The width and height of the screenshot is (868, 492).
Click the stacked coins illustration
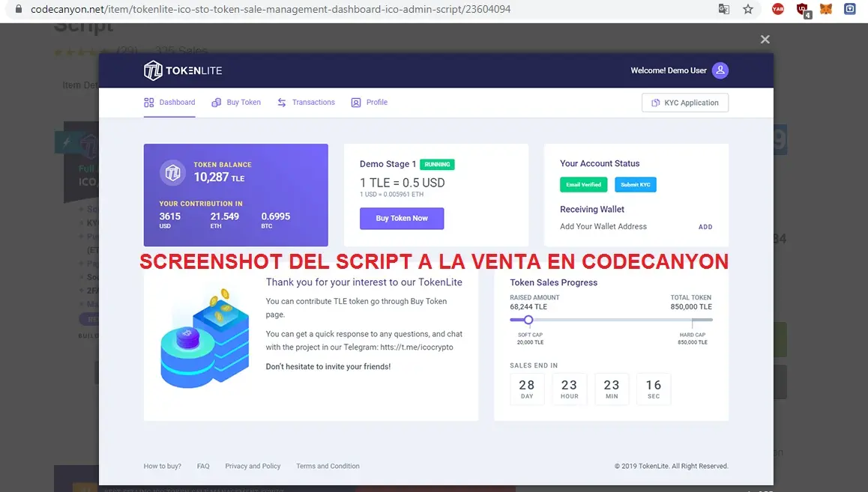[x=203, y=338]
